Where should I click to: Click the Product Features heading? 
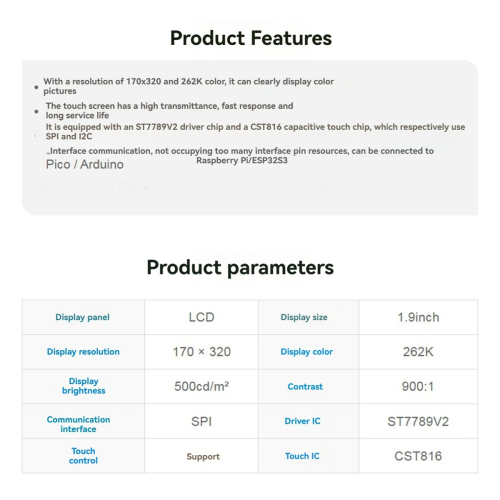click(x=251, y=38)
